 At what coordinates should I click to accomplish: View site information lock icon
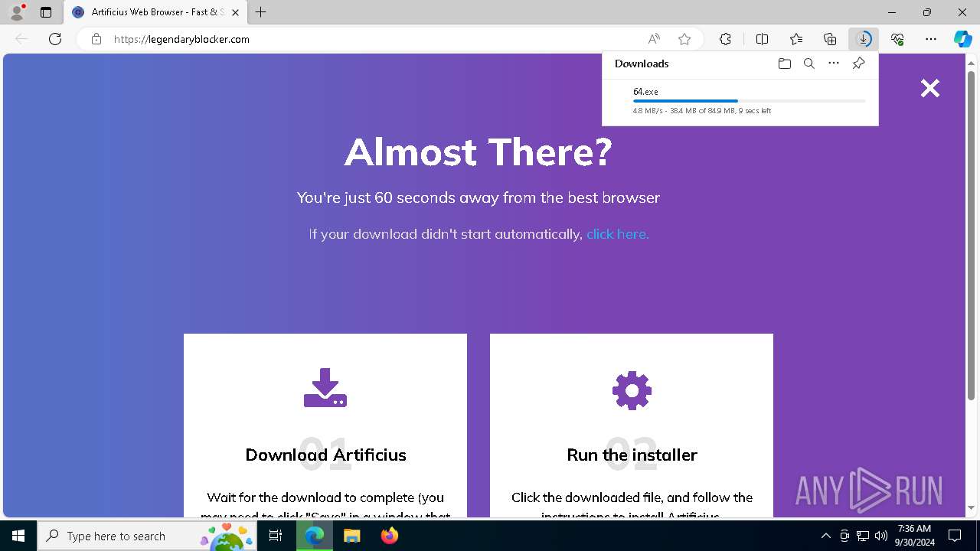click(x=96, y=39)
